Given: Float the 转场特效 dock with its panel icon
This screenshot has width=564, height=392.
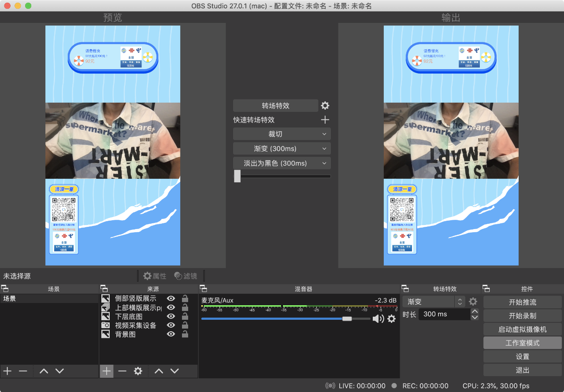Looking at the screenshot, I should pos(405,289).
